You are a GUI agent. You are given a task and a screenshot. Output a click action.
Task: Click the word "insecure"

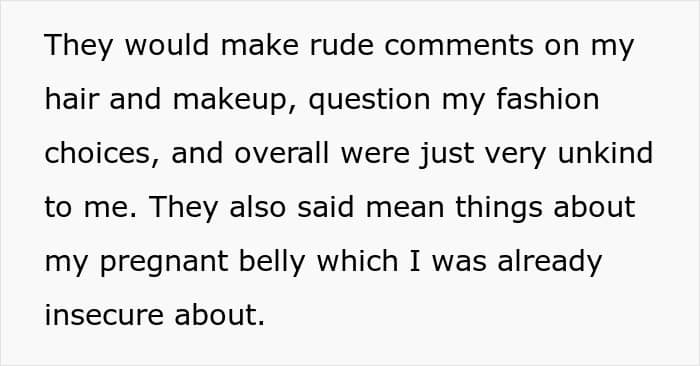point(104,315)
